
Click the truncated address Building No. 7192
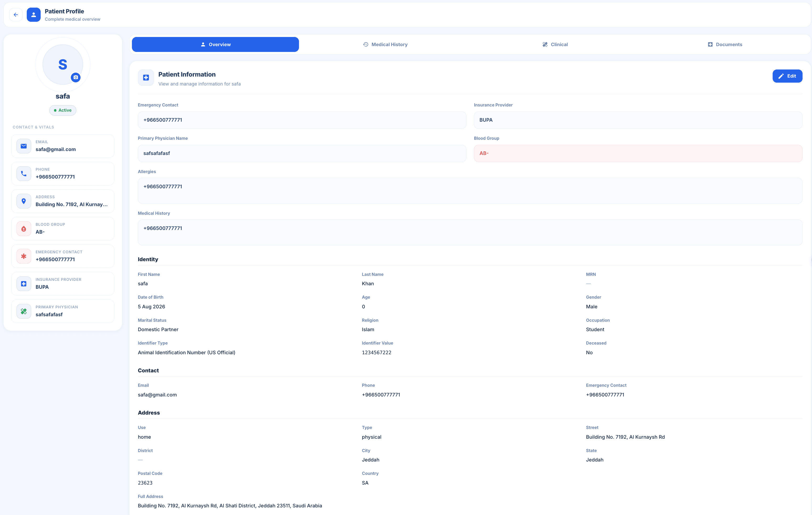coord(72,204)
